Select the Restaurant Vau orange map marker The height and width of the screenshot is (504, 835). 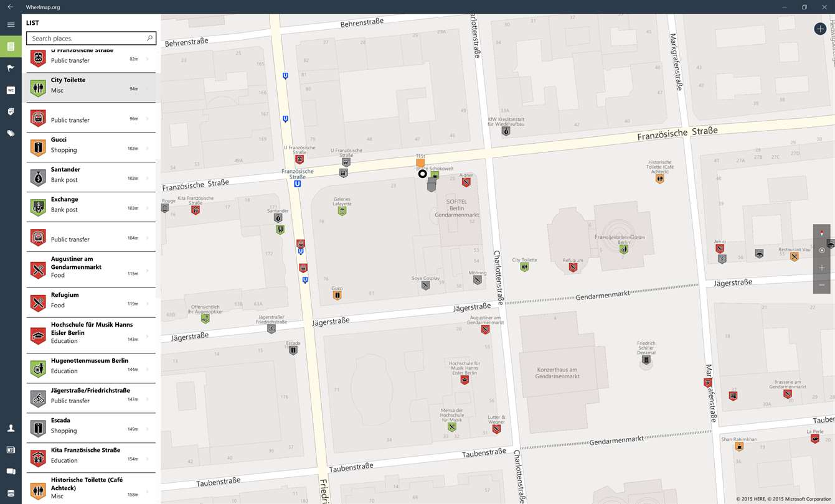(794, 256)
